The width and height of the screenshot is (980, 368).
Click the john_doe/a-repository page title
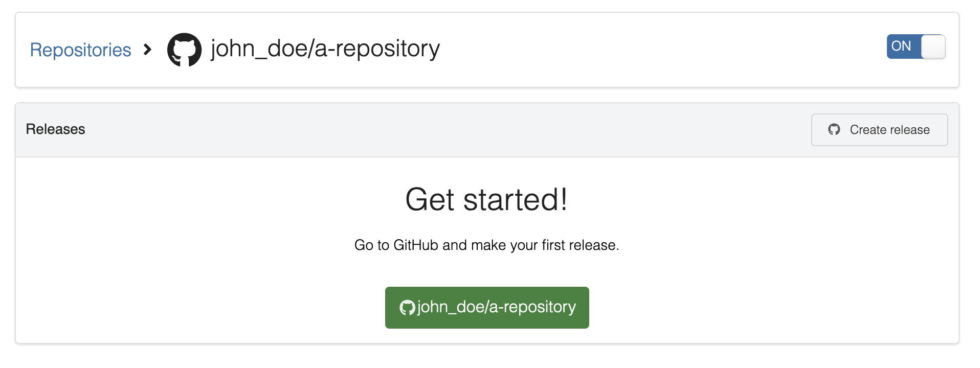(325, 49)
